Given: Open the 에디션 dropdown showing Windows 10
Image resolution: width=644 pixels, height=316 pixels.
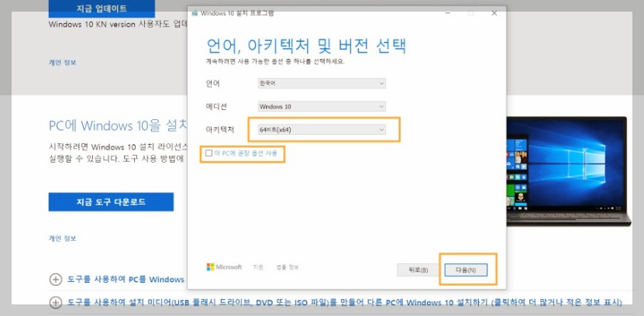Looking at the screenshot, I should coord(322,107).
